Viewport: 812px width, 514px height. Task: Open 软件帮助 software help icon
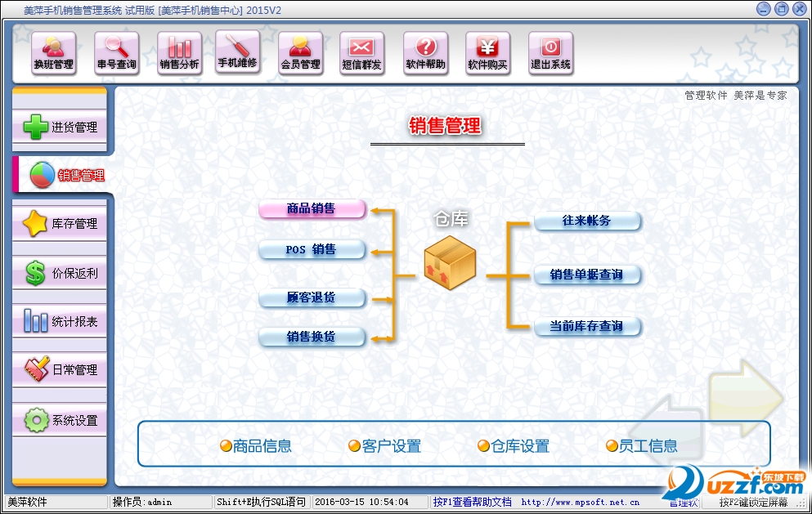pos(425,53)
